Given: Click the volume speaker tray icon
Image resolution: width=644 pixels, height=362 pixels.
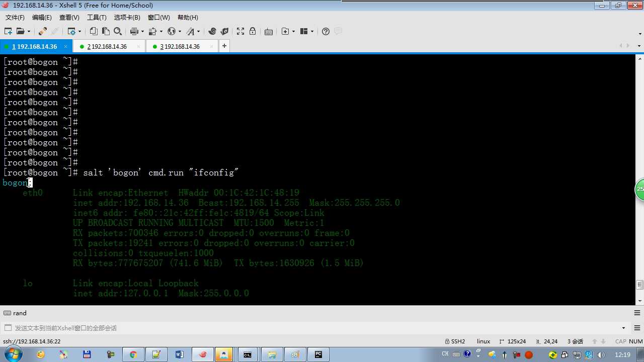Looking at the screenshot, I should pos(601,354).
